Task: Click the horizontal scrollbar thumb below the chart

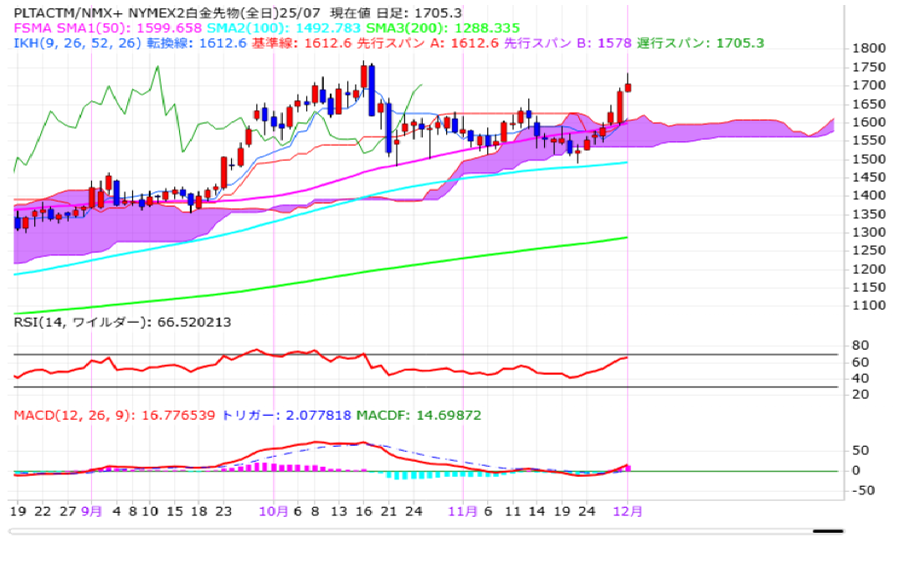Action: pyautogui.click(x=828, y=530)
